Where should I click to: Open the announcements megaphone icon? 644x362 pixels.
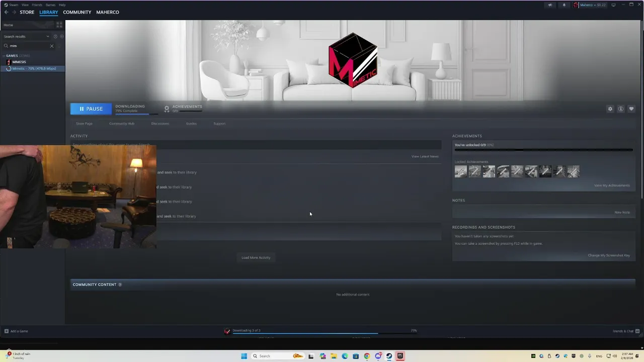[x=550, y=5]
